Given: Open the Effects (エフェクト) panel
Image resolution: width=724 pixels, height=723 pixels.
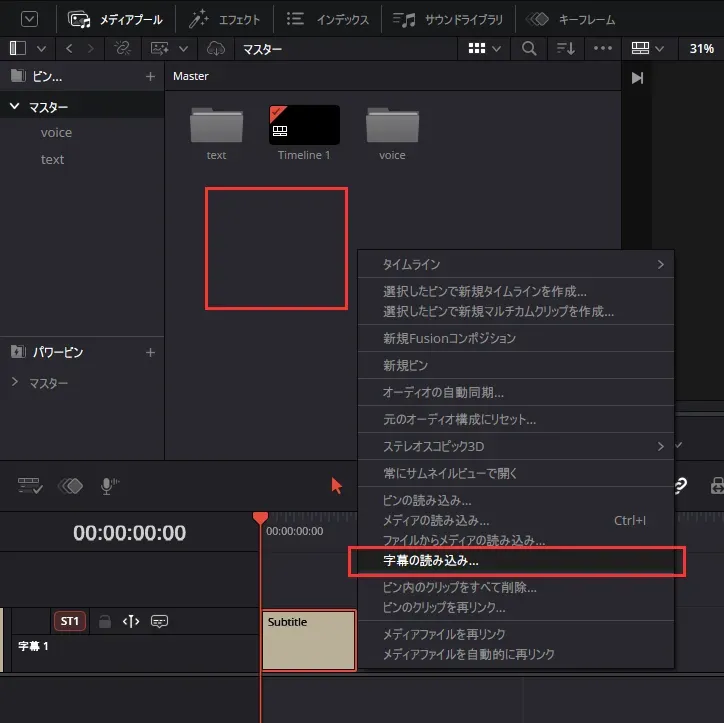Looking at the screenshot, I should pos(224,19).
